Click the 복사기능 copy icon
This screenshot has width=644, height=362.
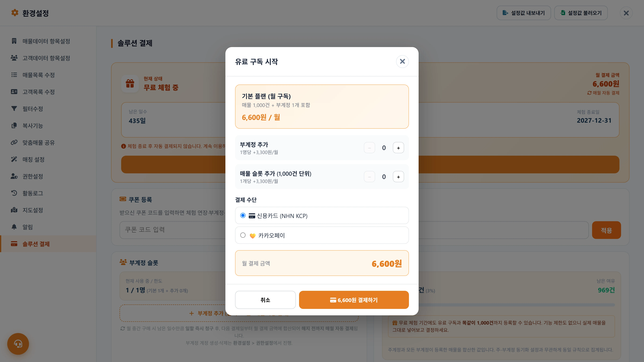point(14,125)
